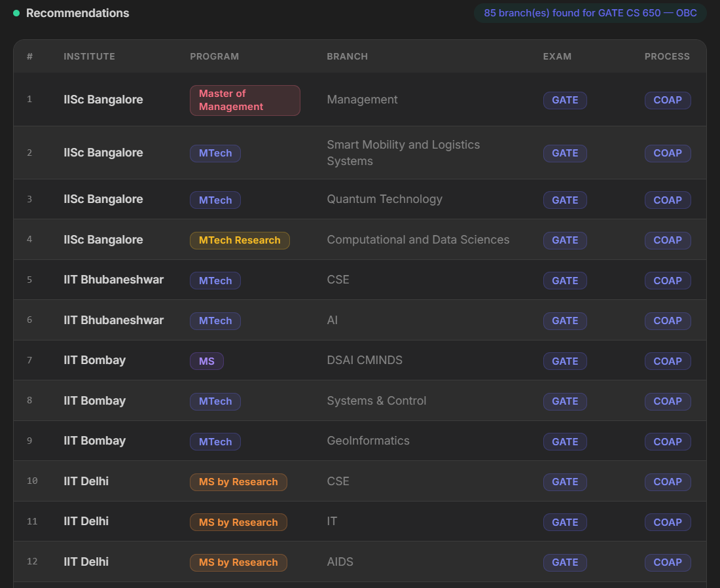
Task: Click "Computational and Data Sciences" branch
Action: pyautogui.click(x=418, y=240)
